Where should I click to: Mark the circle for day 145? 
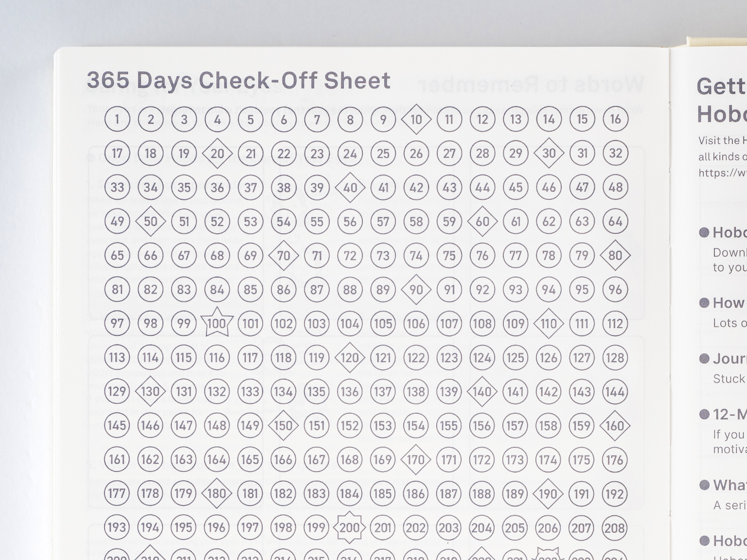117,426
